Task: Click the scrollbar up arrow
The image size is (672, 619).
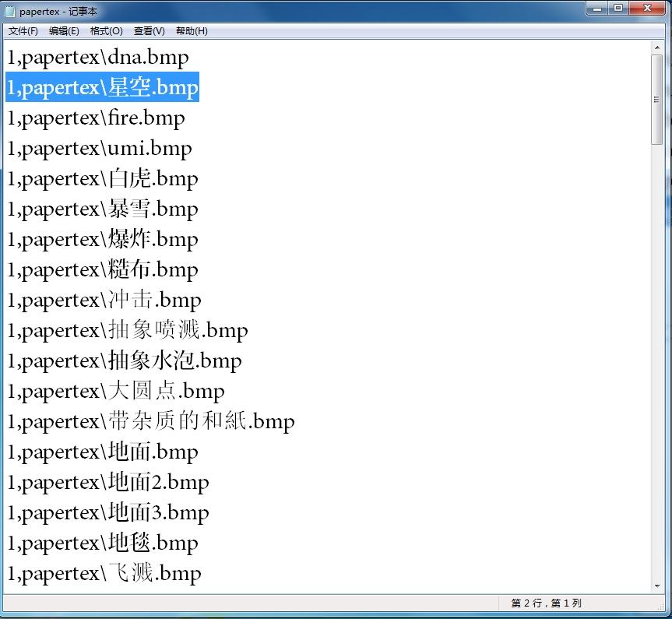Action: point(657,47)
